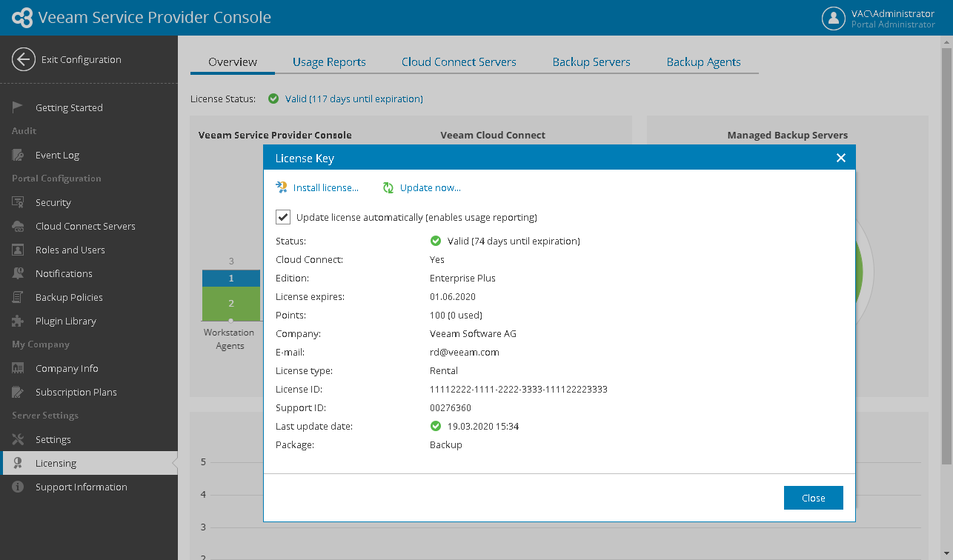Click the Update now... link

coord(431,187)
